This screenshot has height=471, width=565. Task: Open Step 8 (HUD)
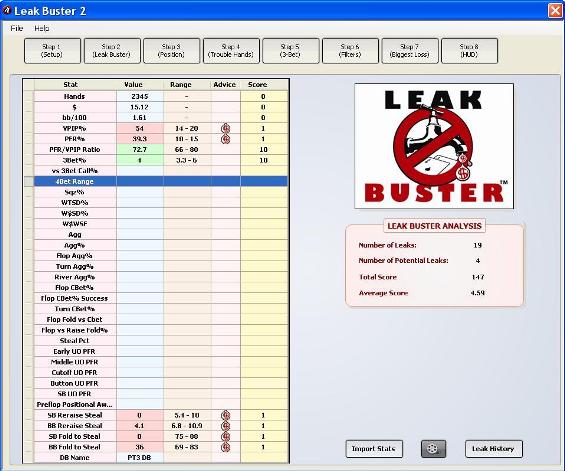[x=469, y=51]
